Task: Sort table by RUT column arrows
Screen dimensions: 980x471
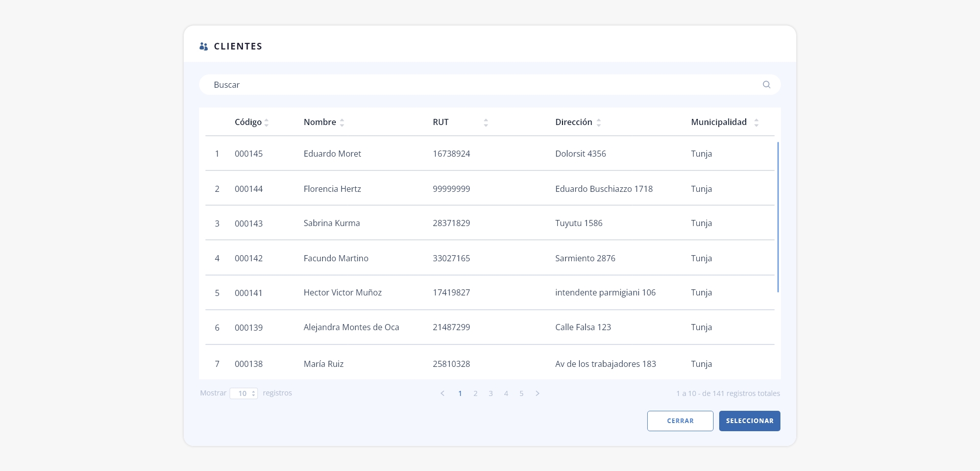Action: tap(486, 122)
